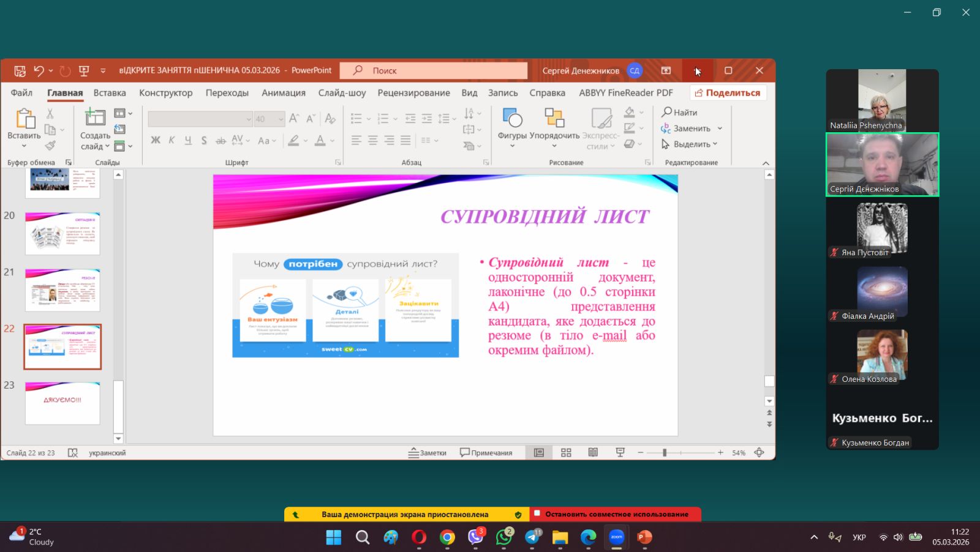Expand the font size dropdown

pos(281,119)
